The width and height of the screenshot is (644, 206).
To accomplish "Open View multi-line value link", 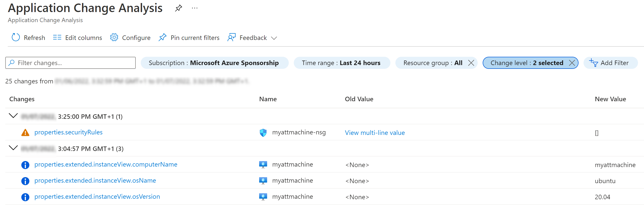I will pos(375,133).
